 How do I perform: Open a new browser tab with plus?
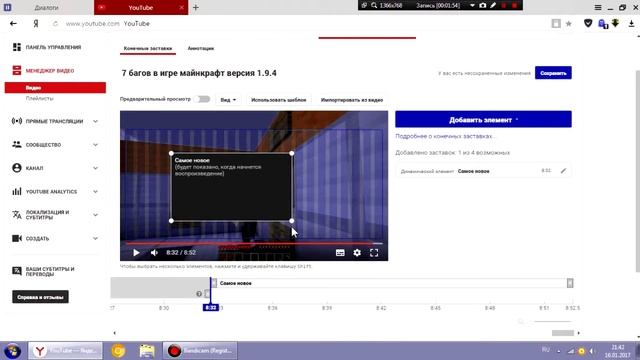click(x=196, y=7)
